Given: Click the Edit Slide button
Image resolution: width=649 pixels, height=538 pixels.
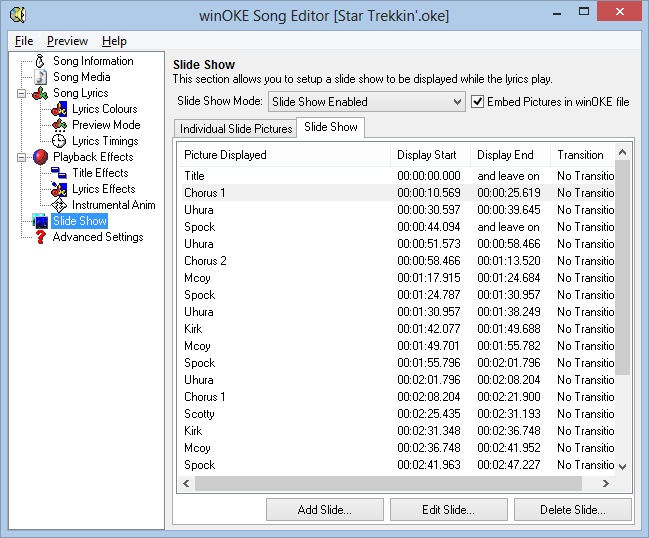Looking at the screenshot, I should 448,510.
